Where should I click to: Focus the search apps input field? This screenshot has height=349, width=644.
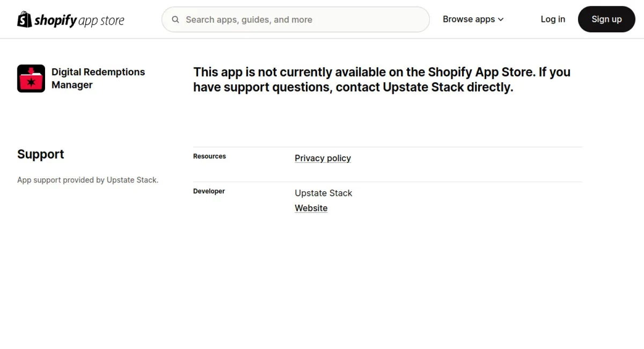pyautogui.click(x=296, y=19)
